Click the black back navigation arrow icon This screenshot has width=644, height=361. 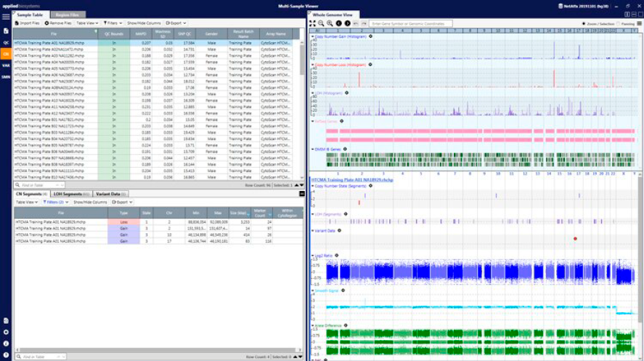338,23
